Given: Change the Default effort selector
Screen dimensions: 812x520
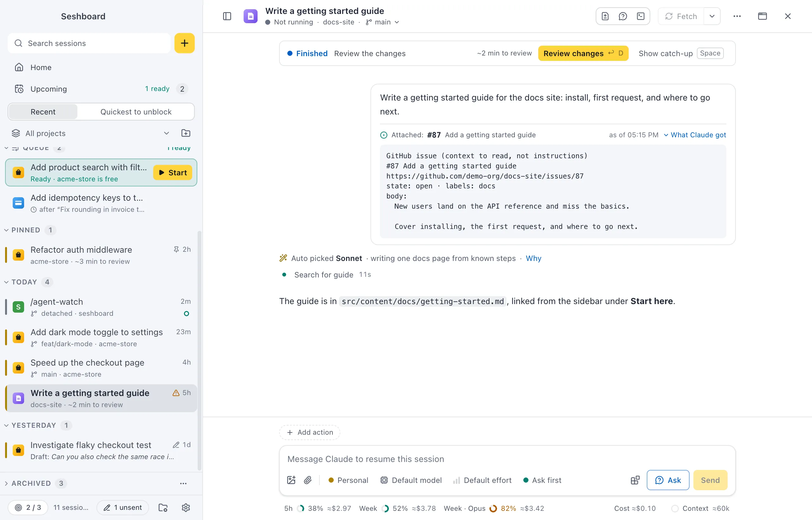Looking at the screenshot, I should point(482,480).
